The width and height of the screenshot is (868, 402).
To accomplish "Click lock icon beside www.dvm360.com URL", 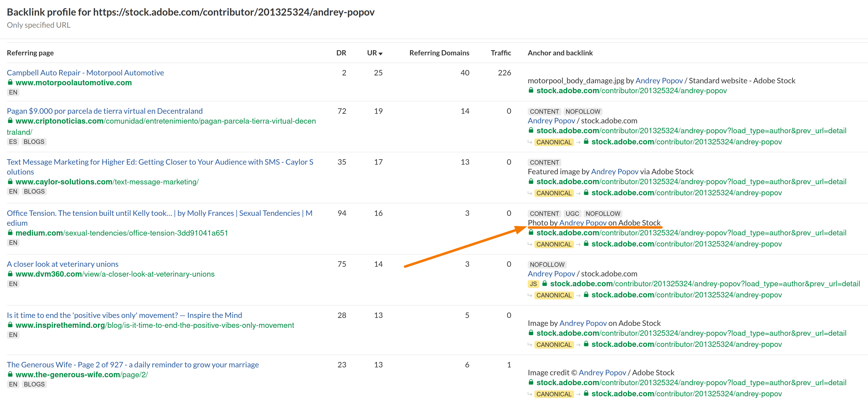I will pos(10,274).
